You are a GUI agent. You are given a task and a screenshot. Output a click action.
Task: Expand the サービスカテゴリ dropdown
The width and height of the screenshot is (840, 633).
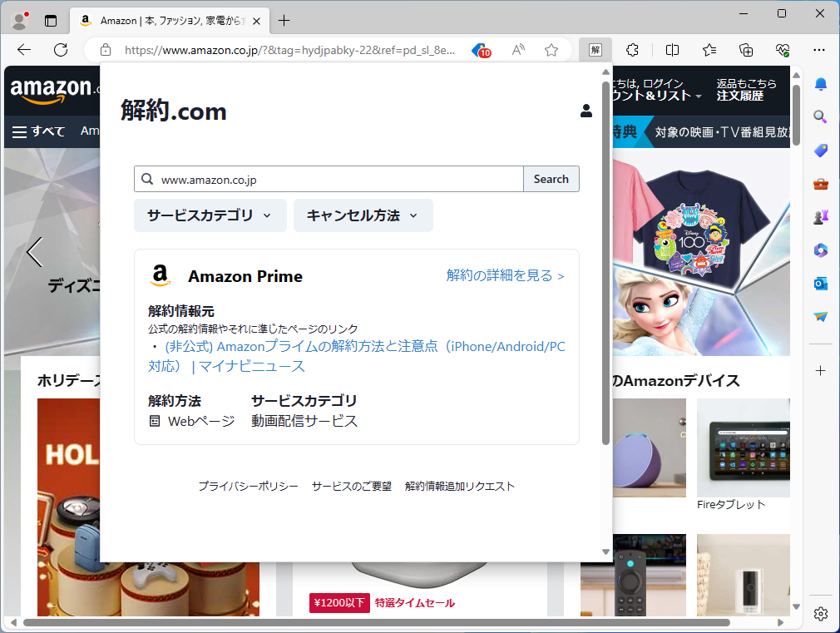point(210,215)
